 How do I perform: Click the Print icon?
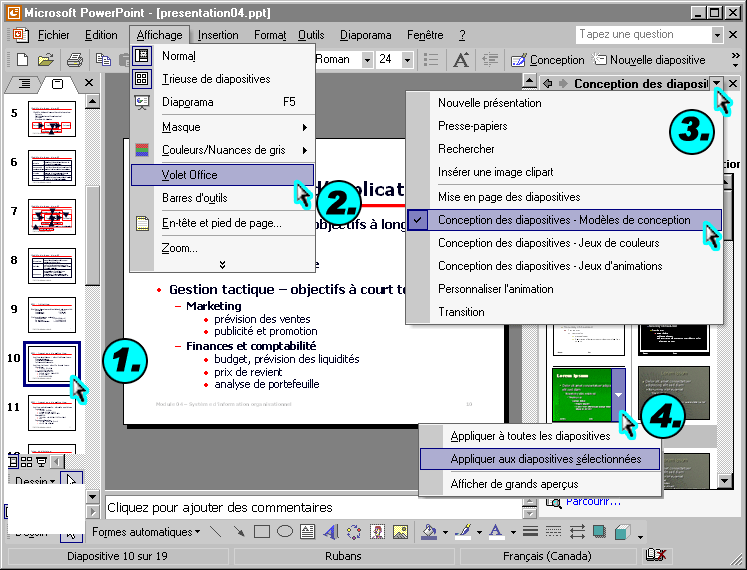(x=75, y=60)
